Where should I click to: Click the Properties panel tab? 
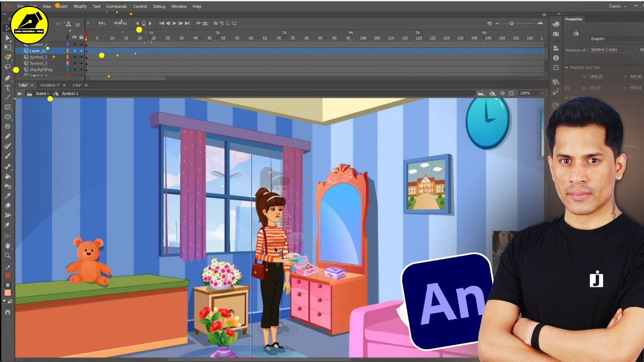click(x=574, y=19)
